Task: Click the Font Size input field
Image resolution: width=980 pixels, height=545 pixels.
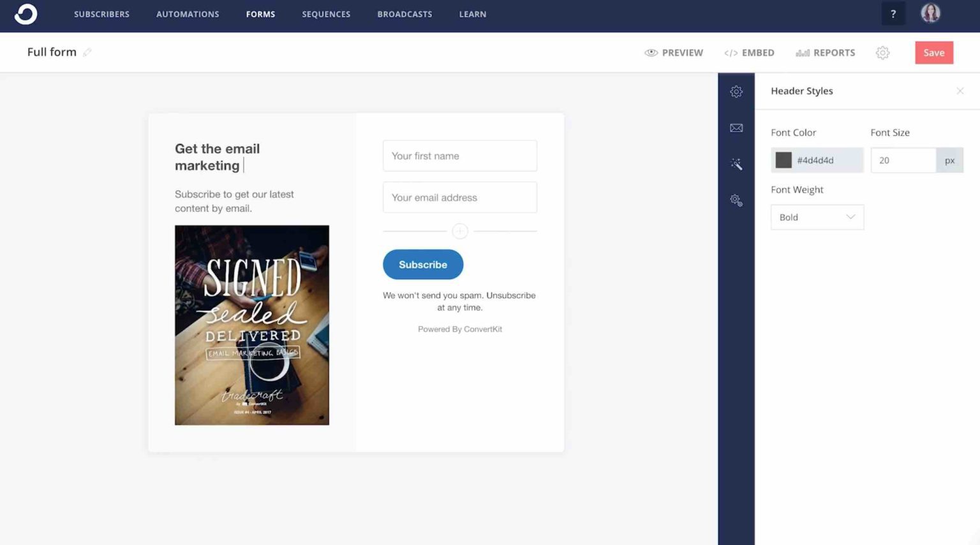Action: click(x=903, y=160)
